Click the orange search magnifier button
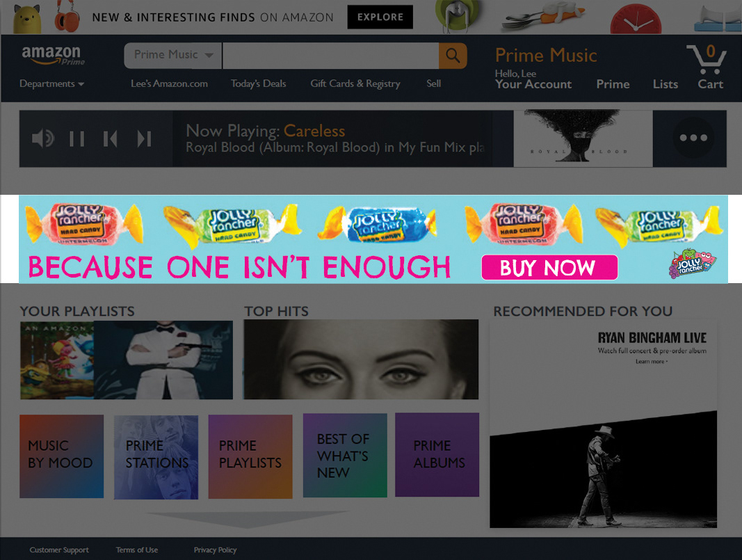The image size is (742, 560). 453,56
